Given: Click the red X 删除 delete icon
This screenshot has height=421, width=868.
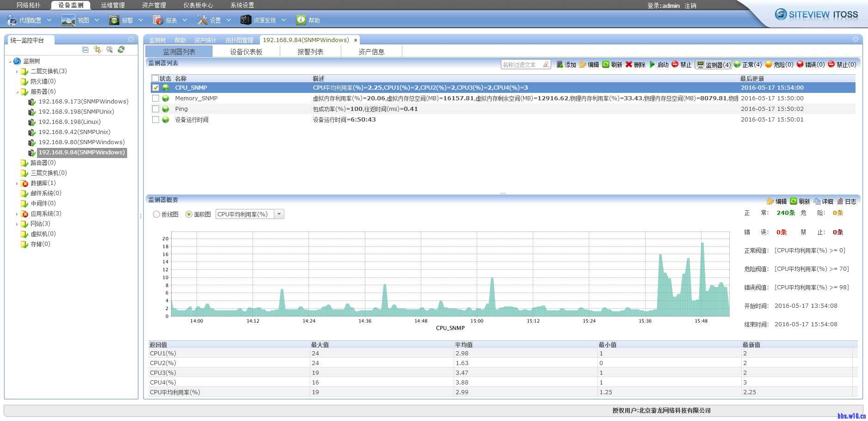Looking at the screenshot, I should pyautogui.click(x=629, y=65).
